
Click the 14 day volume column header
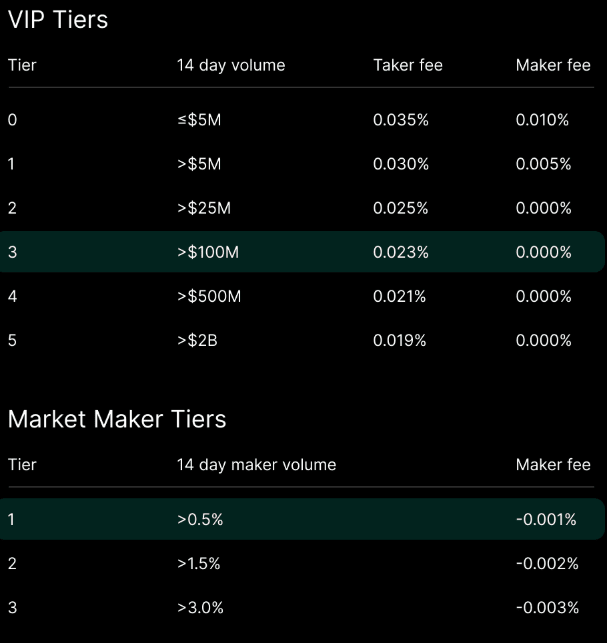(x=231, y=65)
